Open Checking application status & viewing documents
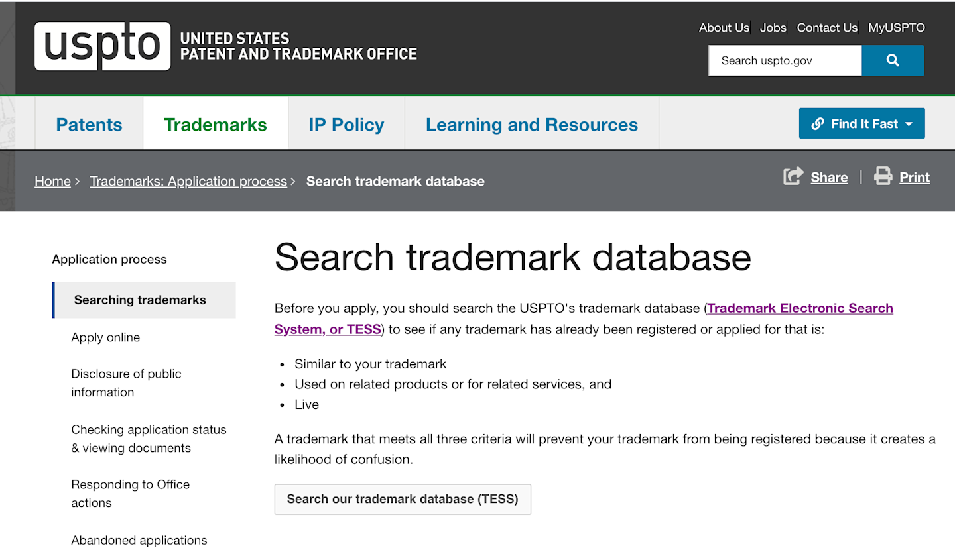The image size is (955, 560). coord(149,439)
